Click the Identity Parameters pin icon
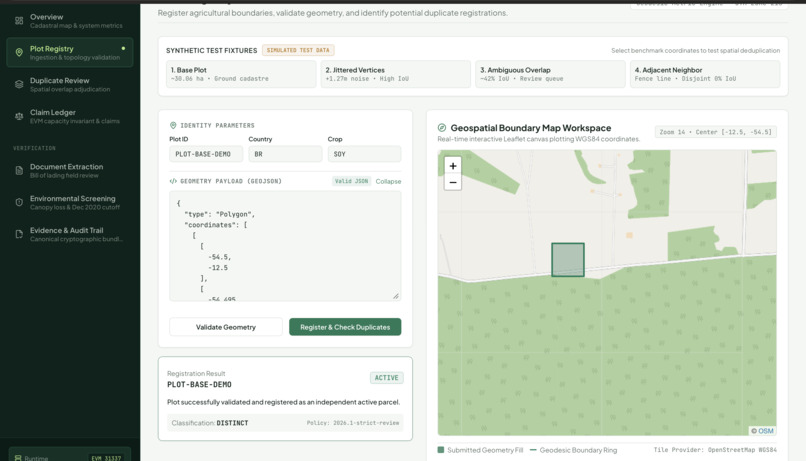806x461 pixels. (173, 125)
